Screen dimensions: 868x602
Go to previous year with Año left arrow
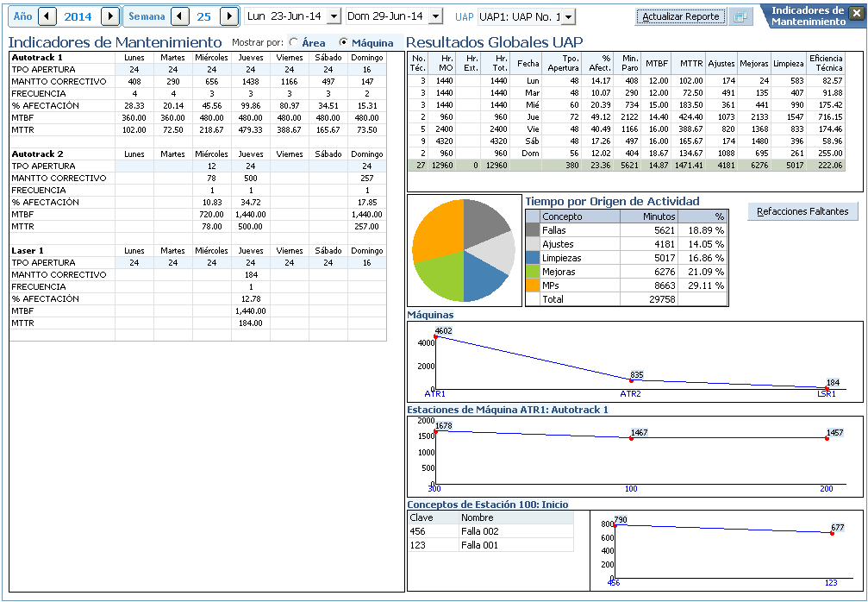48,16
